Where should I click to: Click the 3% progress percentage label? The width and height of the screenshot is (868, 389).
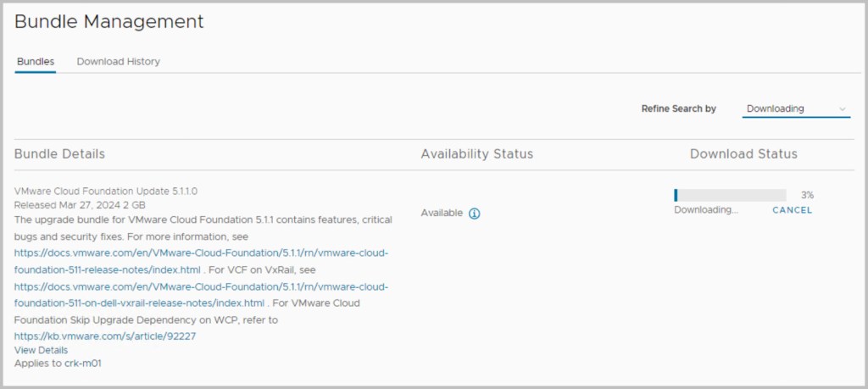[807, 195]
